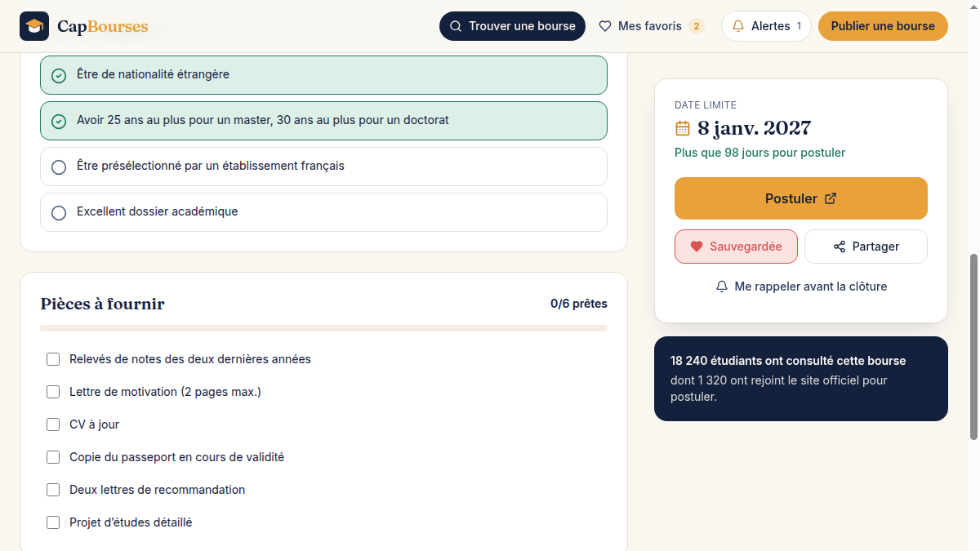Select the empty circle for établissement français

tap(59, 167)
